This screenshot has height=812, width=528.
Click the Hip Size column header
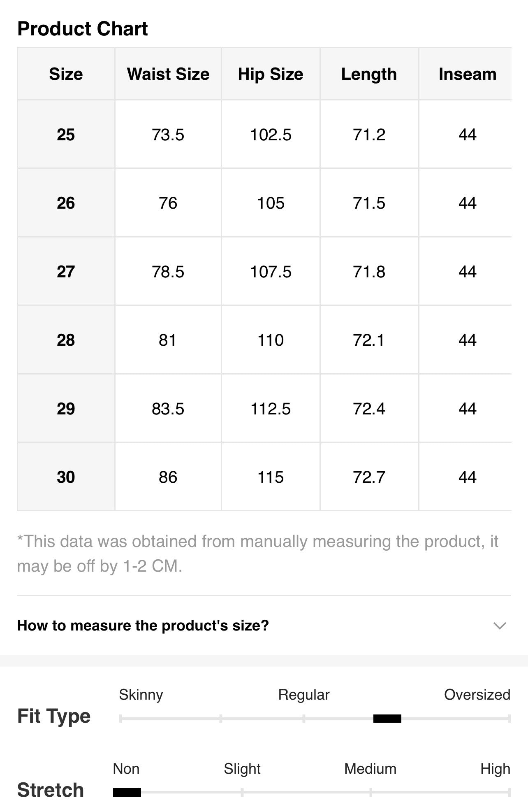(271, 74)
